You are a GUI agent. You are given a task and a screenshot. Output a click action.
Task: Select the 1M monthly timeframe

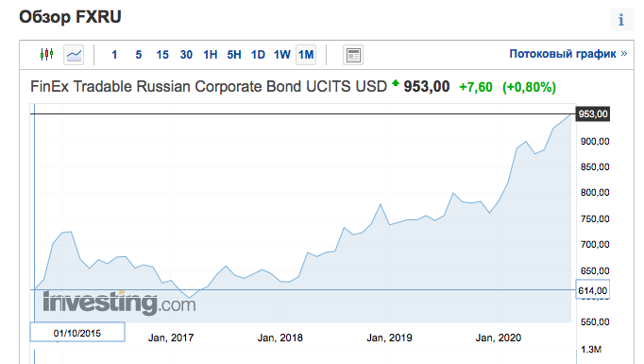tap(306, 55)
